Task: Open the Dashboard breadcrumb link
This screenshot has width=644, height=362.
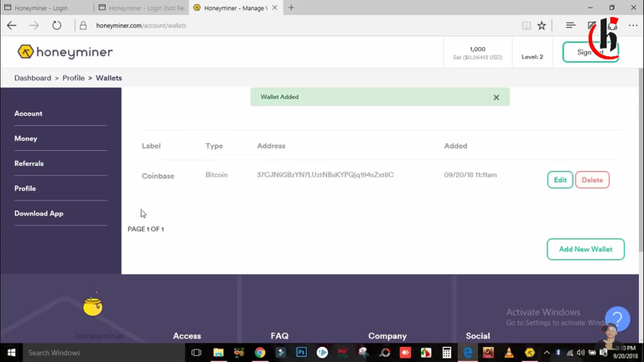Action: coord(33,78)
